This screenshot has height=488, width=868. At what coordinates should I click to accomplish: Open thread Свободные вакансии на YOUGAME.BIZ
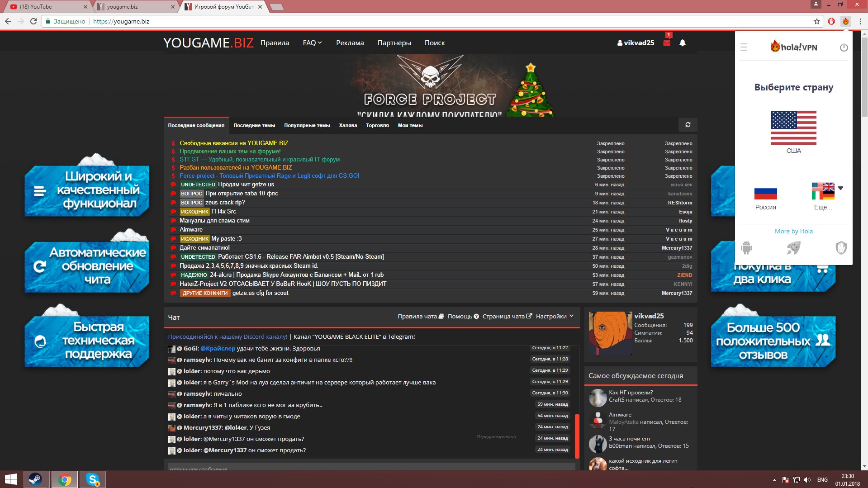pos(234,143)
